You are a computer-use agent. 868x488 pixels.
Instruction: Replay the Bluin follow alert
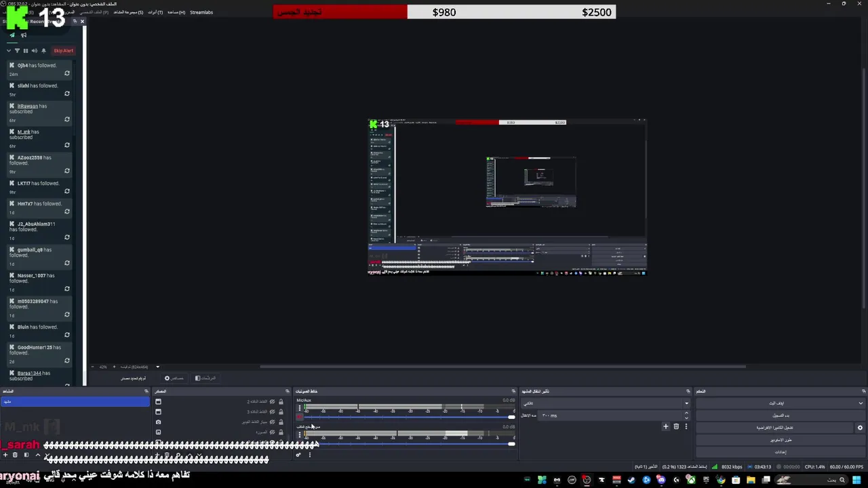(x=66, y=335)
